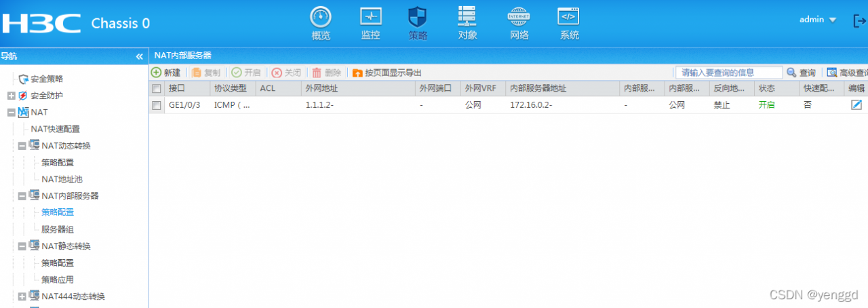868x308 pixels.
Task: Collapse the navigation panel with double chevron
Action: coord(140,56)
